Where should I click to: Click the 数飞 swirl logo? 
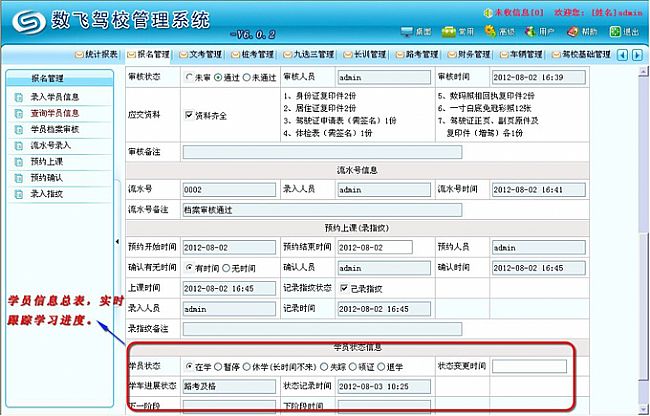pos(29,22)
